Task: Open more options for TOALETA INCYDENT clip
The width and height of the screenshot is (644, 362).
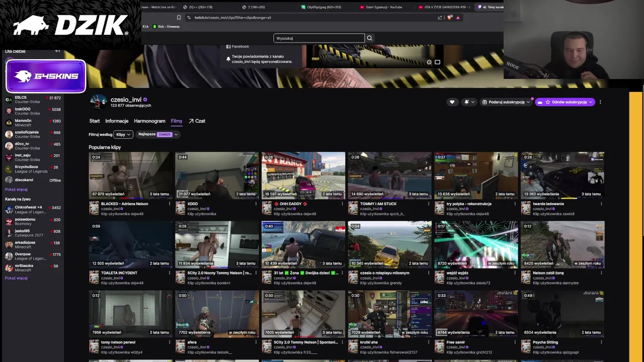Action: 169,273
